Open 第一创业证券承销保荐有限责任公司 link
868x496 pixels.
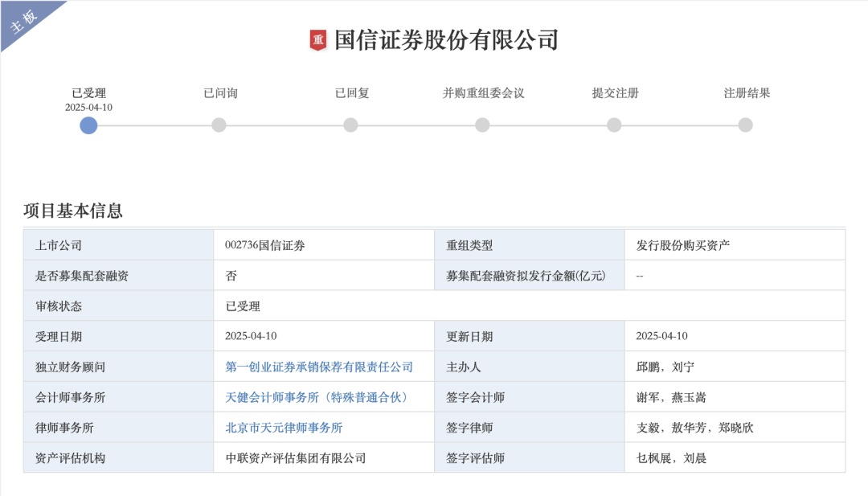(319, 367)
